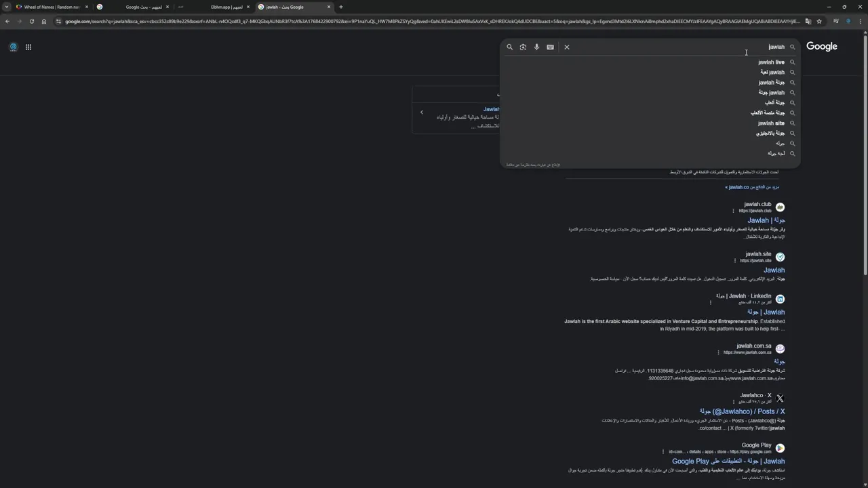Open the Chrome menu (three dots)
The image size is (868, 488).
861,21
